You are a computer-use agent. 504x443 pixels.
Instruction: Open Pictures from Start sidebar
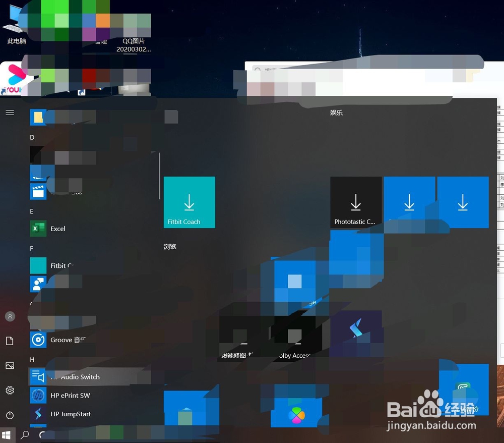(x=10, y=365)
